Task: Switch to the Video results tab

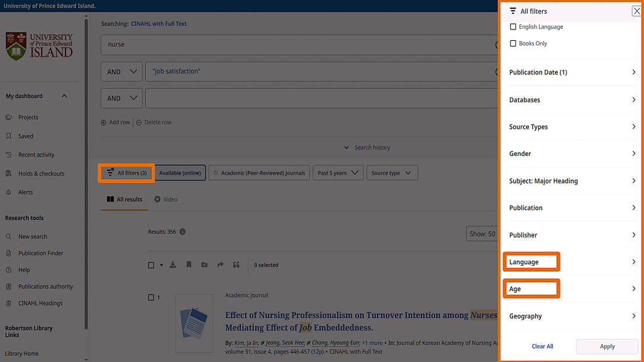Action: point(166,199)
